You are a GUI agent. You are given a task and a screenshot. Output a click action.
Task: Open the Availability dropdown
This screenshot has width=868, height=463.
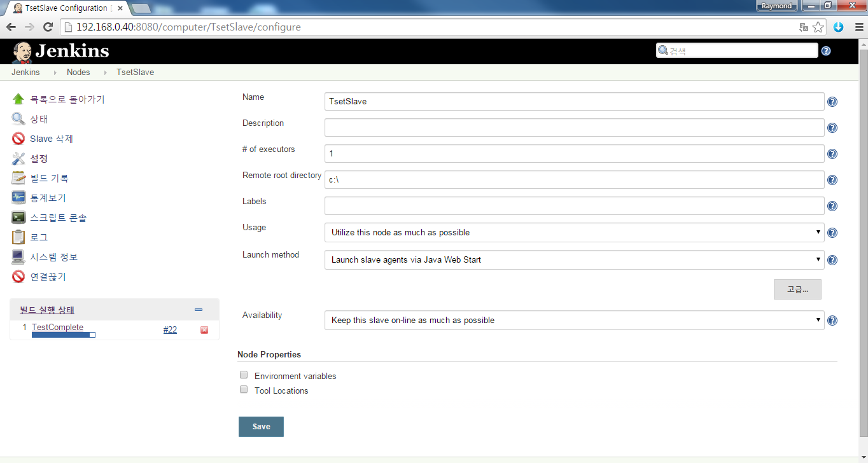point(574,321)
